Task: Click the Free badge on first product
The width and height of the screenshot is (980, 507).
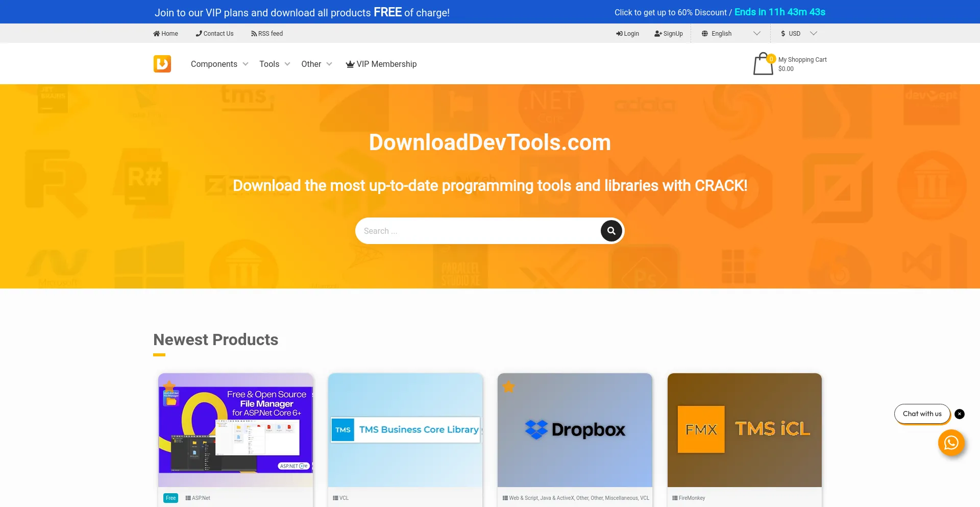Action: [x=170, y=498]
